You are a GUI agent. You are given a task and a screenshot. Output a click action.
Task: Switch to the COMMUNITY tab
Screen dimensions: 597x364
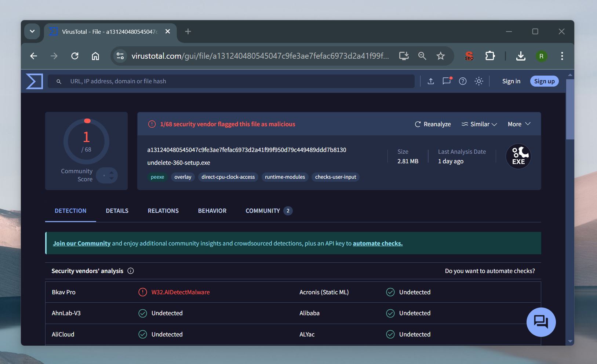(x=269, y=211)
